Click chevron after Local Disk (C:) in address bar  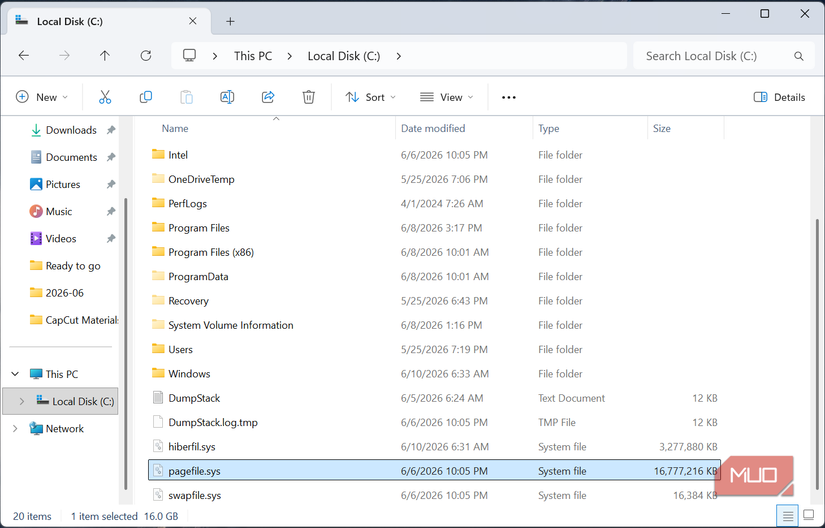pyautogui.click(x=398, y=56)
